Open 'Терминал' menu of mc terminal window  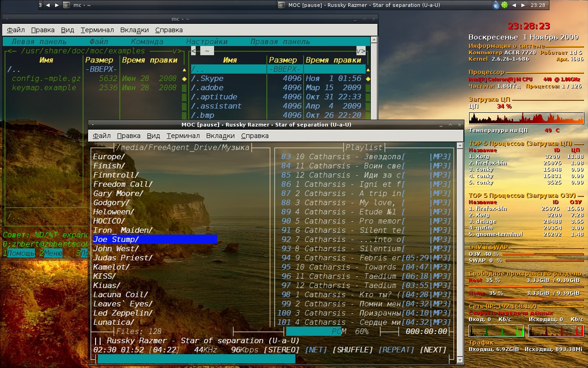(x=97, y=30)
